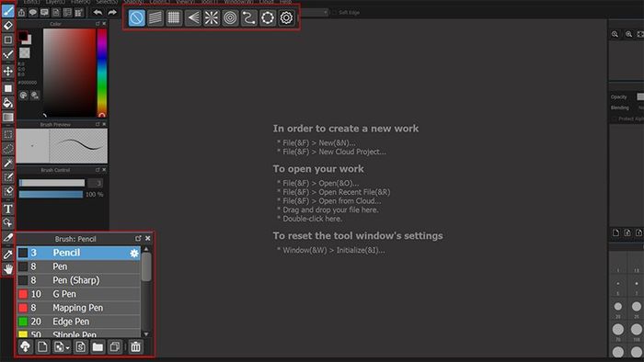Open the Blending mode dropdown
Viewport: 644px width, 362px height.
(x=640, y=107)
